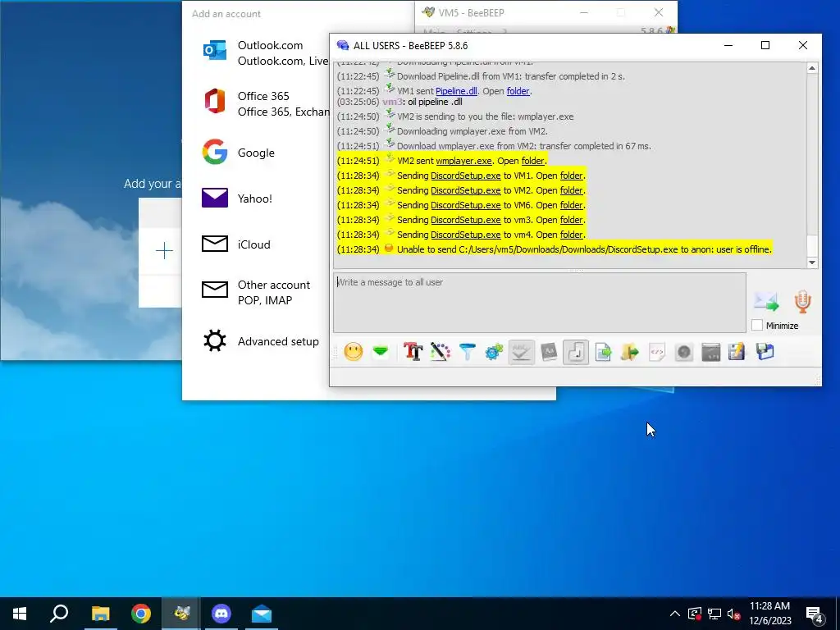Click chat scrollbar down arrow
The height and width of the screenshot is (630, 840).
tap(812, 262)
